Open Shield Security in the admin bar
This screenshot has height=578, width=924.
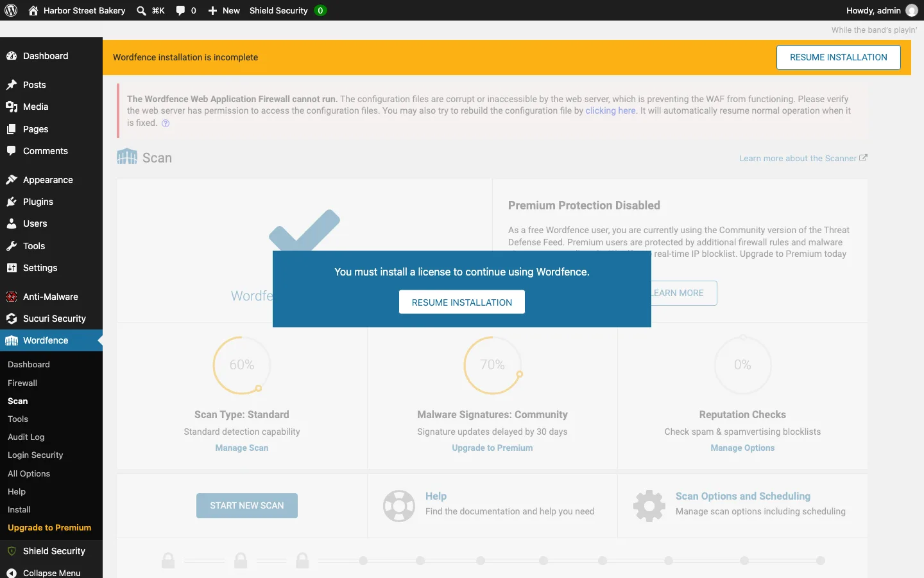point(288,10)
